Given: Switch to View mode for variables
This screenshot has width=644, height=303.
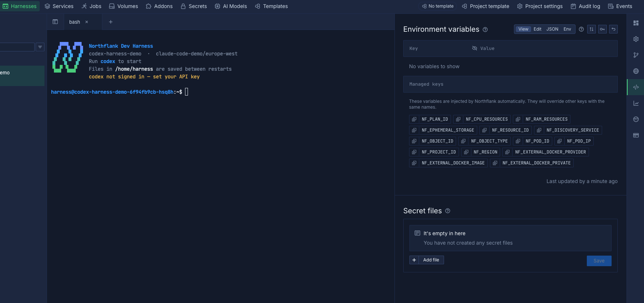Looking at the screenshot, I should click(523, 29).
